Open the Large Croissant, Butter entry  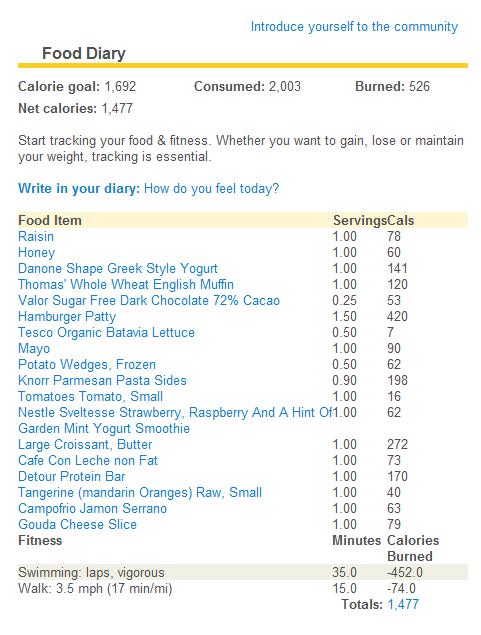point(85,445)
